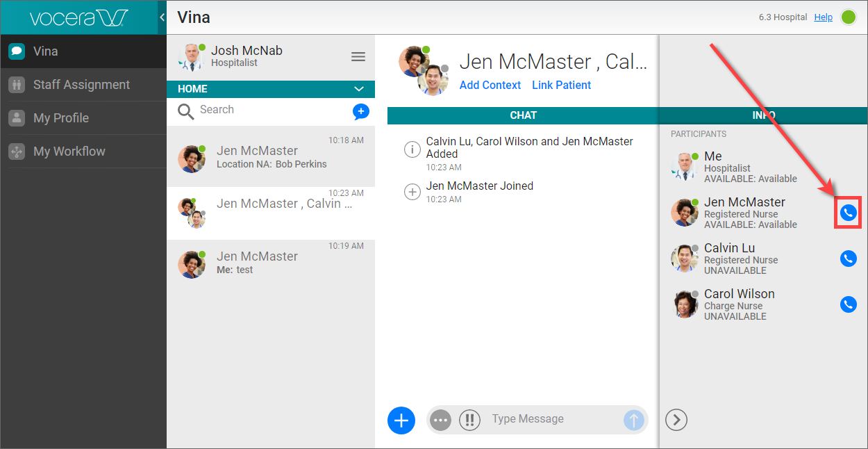Click the Link Patient link

(561, 85)
